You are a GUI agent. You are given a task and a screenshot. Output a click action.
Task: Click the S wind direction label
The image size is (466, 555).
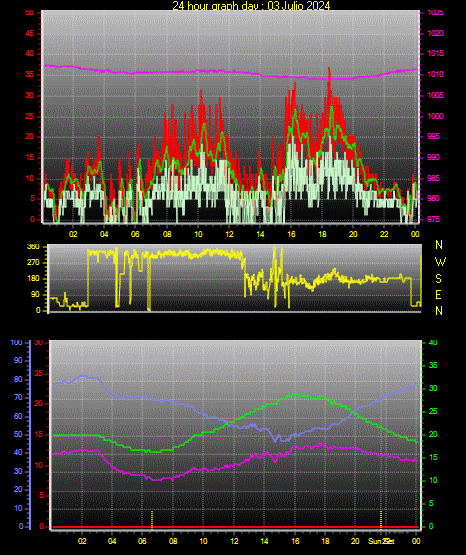[439, 279]
